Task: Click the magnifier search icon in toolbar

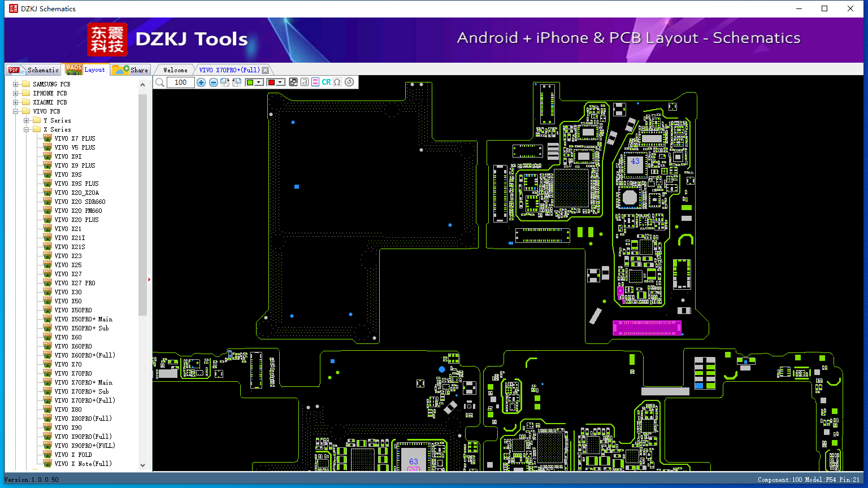Action: click(160, 82)
